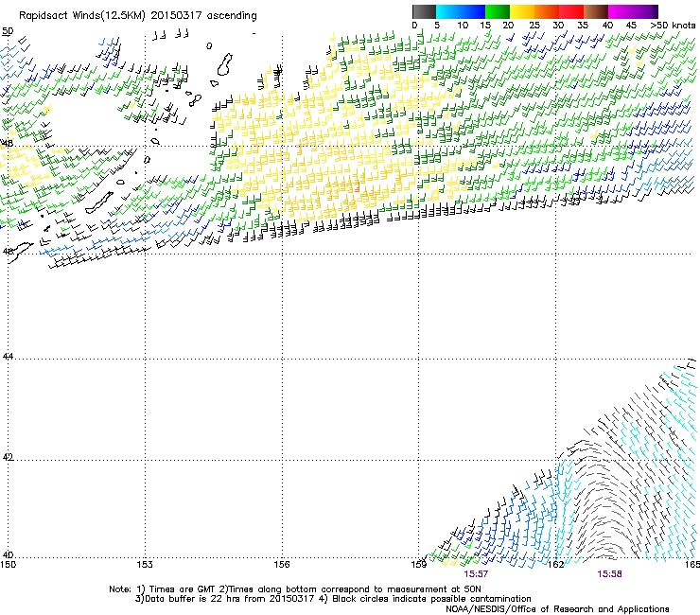
Task: Click the magenta 40-45 knots legend segment
Action: (621, 11)
